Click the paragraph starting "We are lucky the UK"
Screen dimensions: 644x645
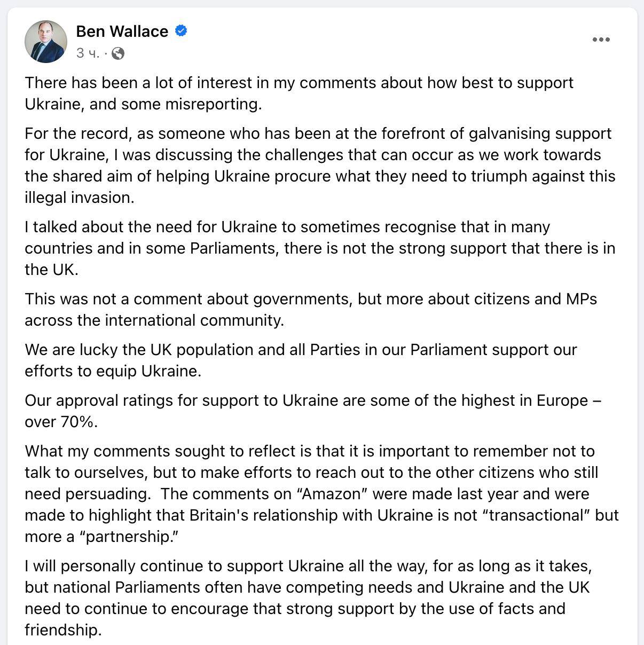(x=301, y=360)
